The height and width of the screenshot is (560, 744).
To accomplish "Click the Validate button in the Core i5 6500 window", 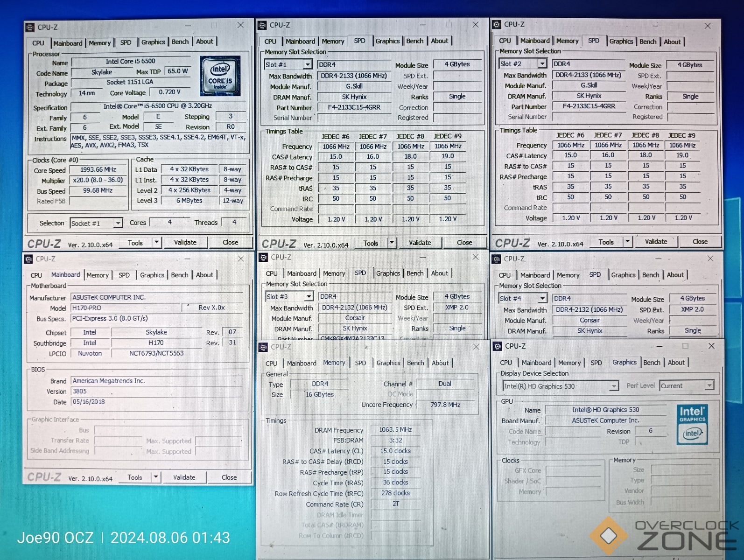I will click(x=185, y=242).
